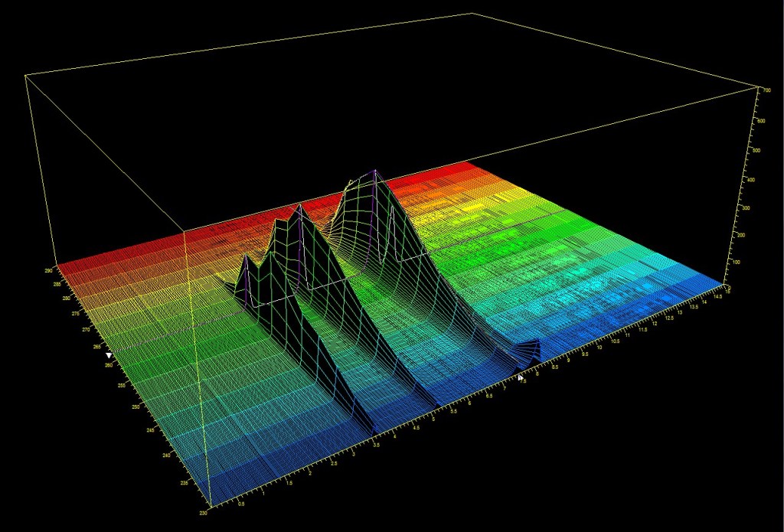Click the white arrow marker near 7.5 on time axis
This screenshot has height=532, width=784.
(521, 377)
